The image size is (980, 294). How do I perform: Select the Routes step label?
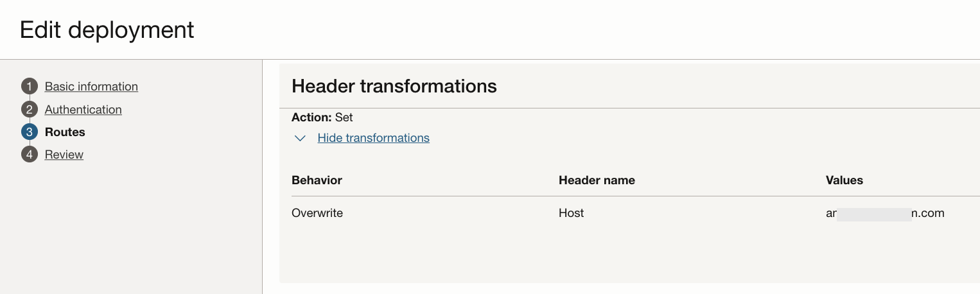65,132
